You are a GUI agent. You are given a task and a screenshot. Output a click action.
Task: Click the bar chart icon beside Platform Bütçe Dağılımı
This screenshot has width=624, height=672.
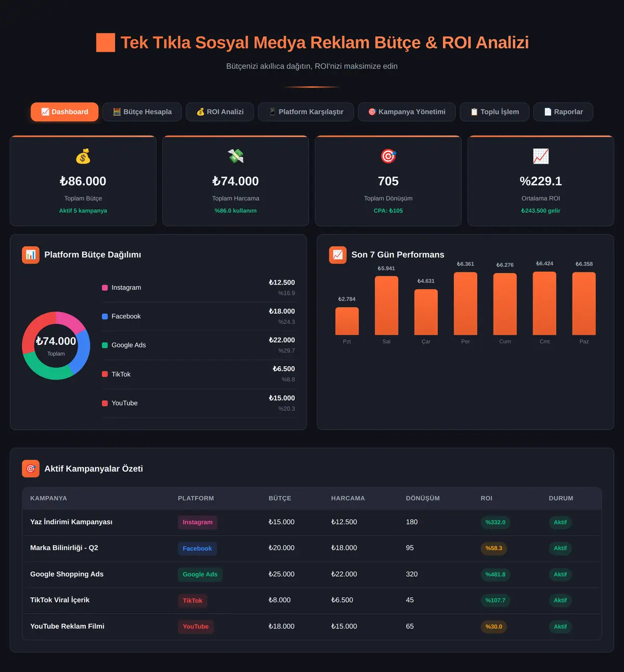pyautogui.click(x=31, y=255)
